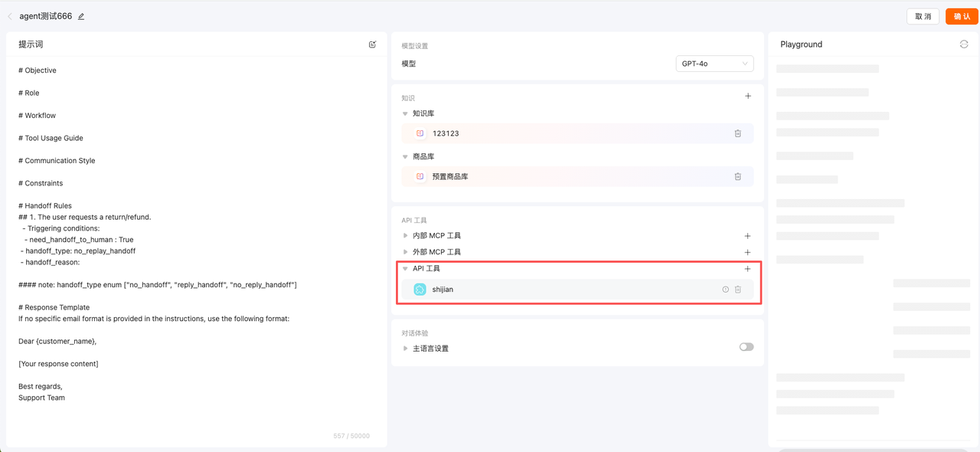Collapse the API 工具 subsection

tap(406, 269)
